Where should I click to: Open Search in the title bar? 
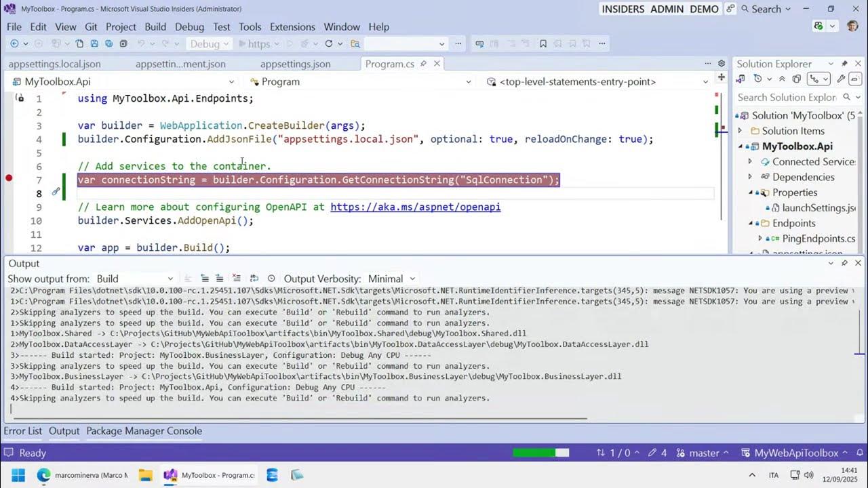point(765,9)
